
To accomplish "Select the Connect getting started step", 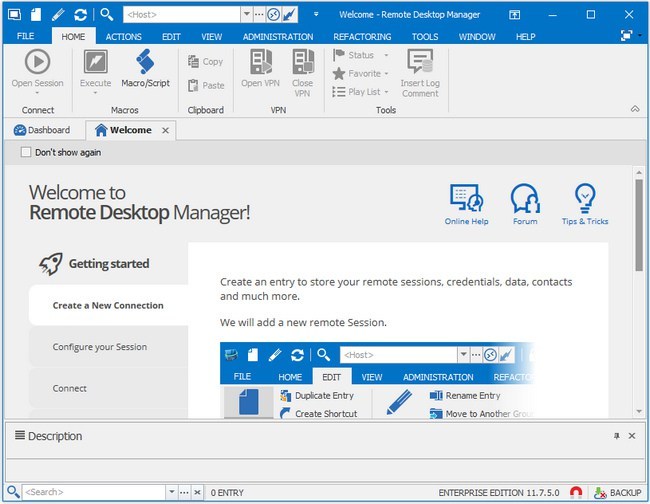I will click(108, 388).
